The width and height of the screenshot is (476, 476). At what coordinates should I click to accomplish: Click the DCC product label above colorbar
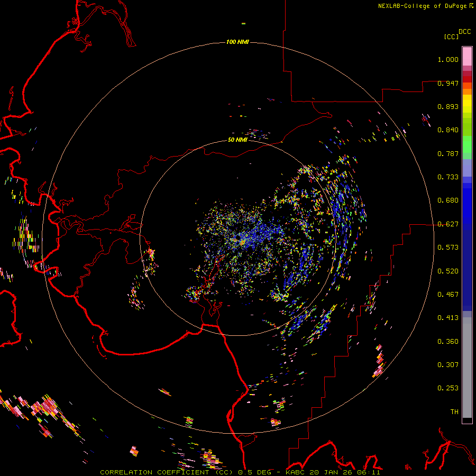(464, 32)
